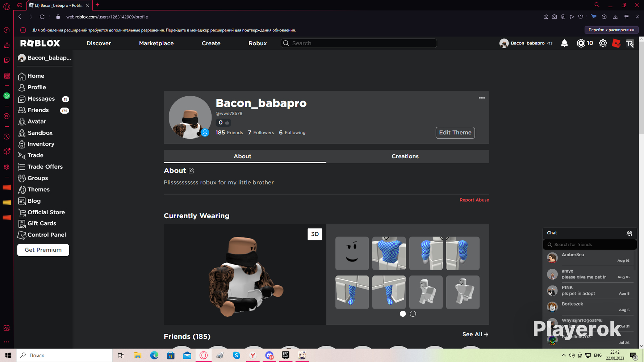Click the Edit Theme button
Screen dimensions: 644x362
tap(455, 132)
